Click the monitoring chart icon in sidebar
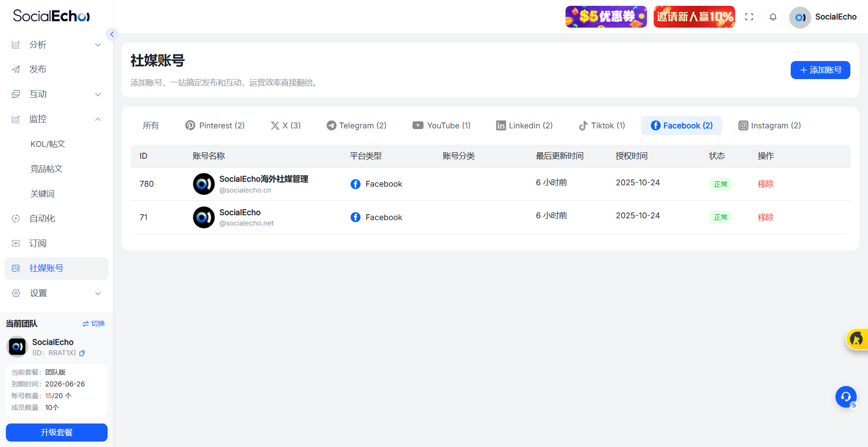 (x=16, y=119)
